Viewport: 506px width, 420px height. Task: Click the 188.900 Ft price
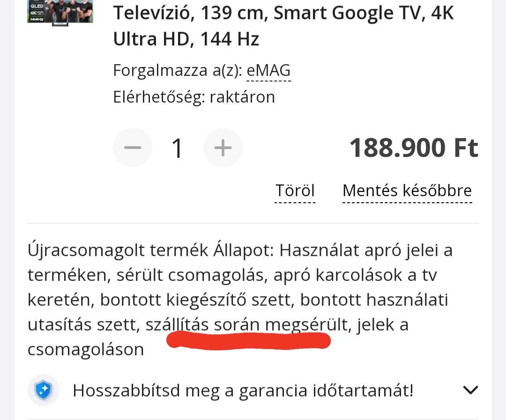click(x=414, y=148)
